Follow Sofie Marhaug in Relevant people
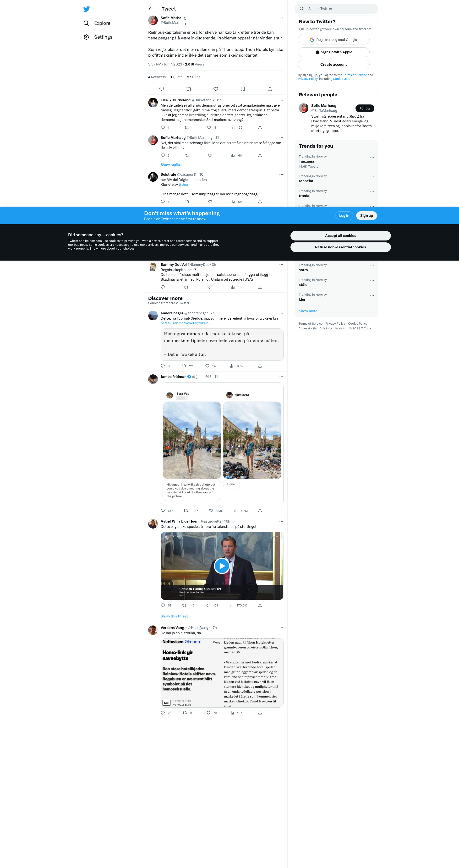 365,108
